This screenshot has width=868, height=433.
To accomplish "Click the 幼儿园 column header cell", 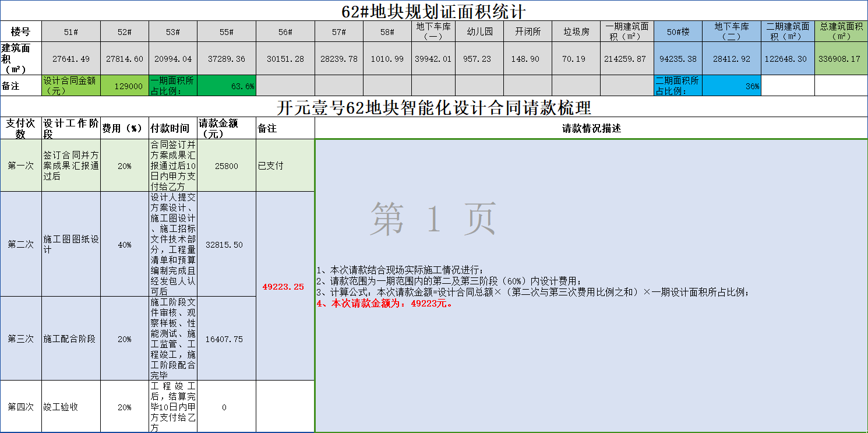I will click(x=479, y=32).
